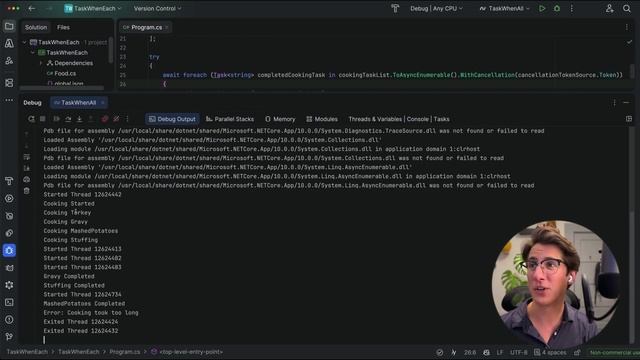Open the Debug tool window bug icon

[9, 250]
